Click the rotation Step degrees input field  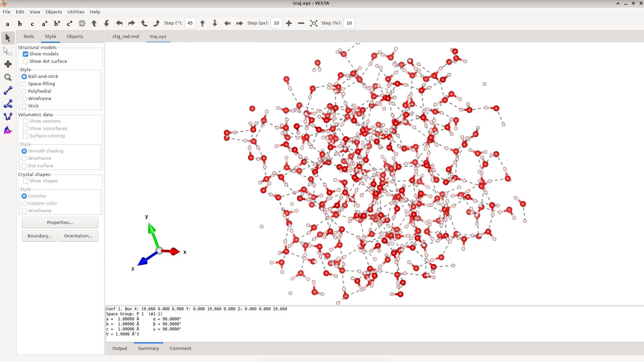[190, 23]
